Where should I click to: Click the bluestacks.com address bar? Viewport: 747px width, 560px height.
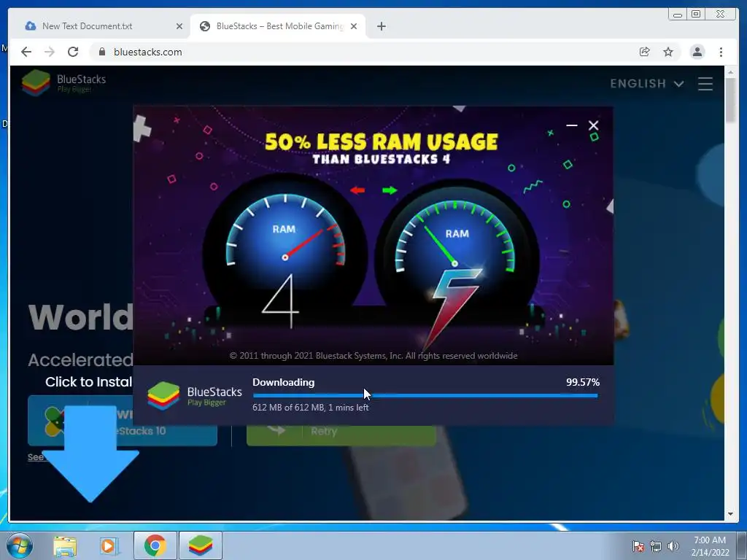coord(362,52)
